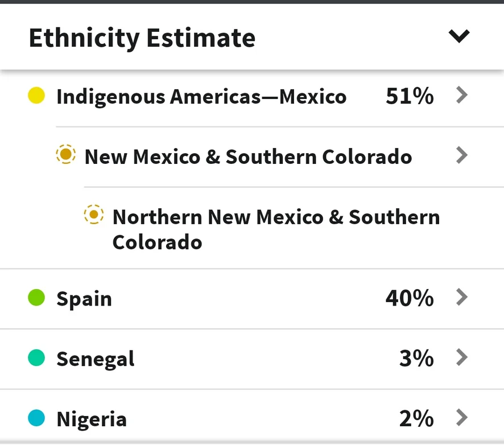Click yellow dot beside Indigenous Americas—Mexico
The height and width of the screenshot is (445, 504).
[36, 96]
